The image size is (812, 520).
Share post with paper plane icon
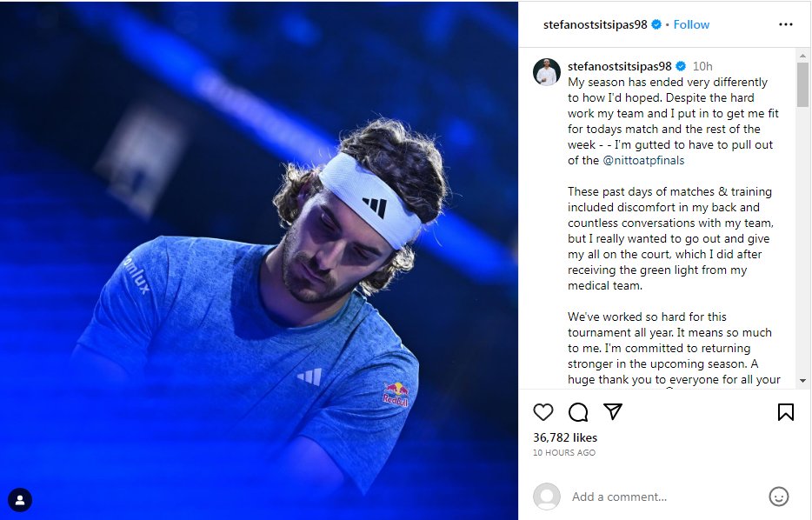tap(613, 412)
